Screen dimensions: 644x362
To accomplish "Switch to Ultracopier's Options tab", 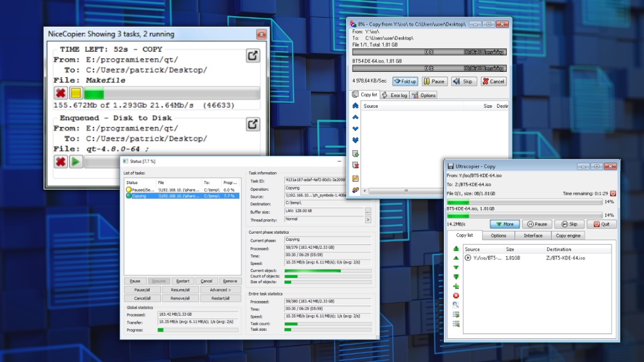I will (499, 235).
